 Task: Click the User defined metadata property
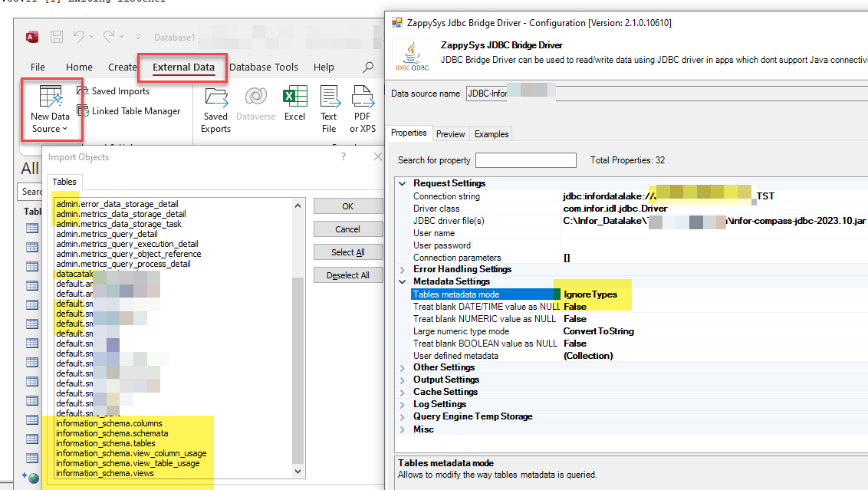tap(639, 356)
